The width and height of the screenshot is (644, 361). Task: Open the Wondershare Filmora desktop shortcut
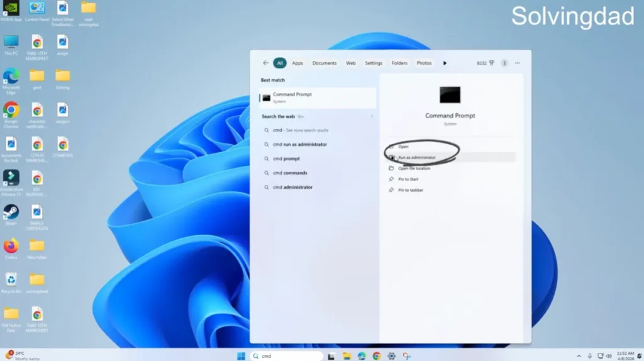11,178
